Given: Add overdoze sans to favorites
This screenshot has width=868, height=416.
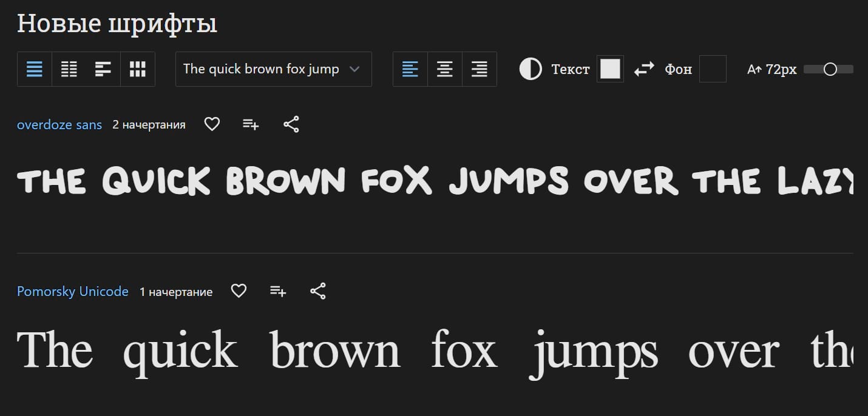Looking at the screenshot, I should 212,124.
